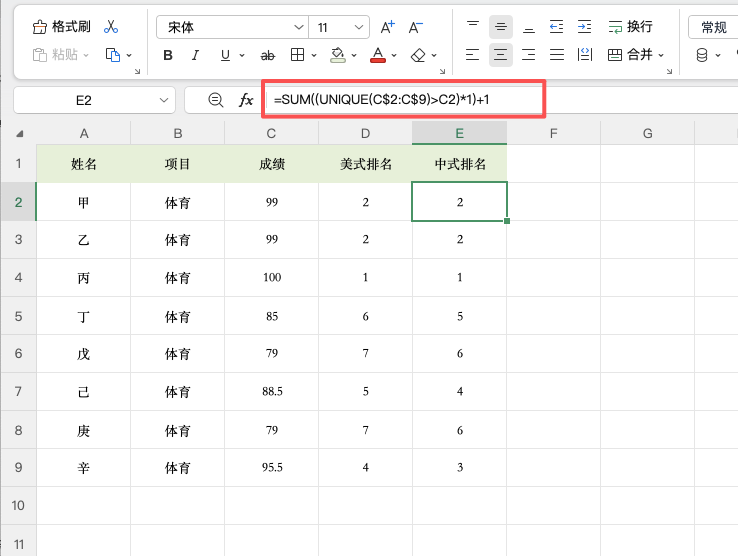Screen dimensions: 738x556
Task: Click the Borders icon
Action: click(297, 55)
